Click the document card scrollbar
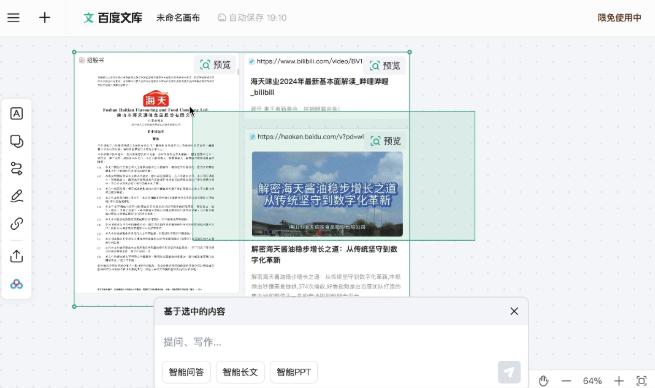This screenshot has width=655, height=388. (x=239, y=72)
